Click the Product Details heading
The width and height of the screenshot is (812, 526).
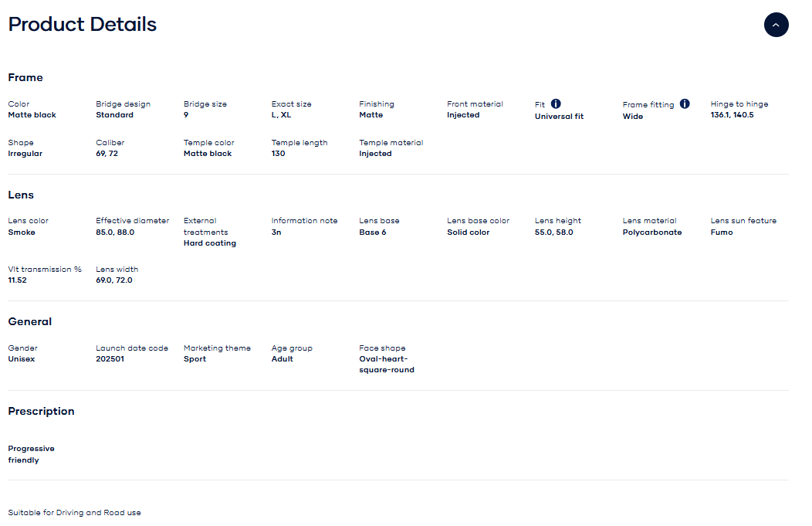pos(83,25)
